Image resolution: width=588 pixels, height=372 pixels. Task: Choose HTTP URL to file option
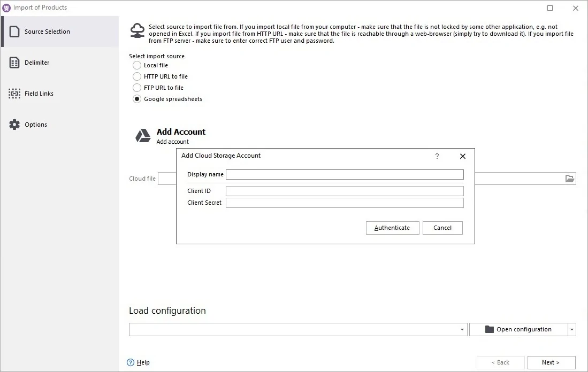[x=137, y=76]
